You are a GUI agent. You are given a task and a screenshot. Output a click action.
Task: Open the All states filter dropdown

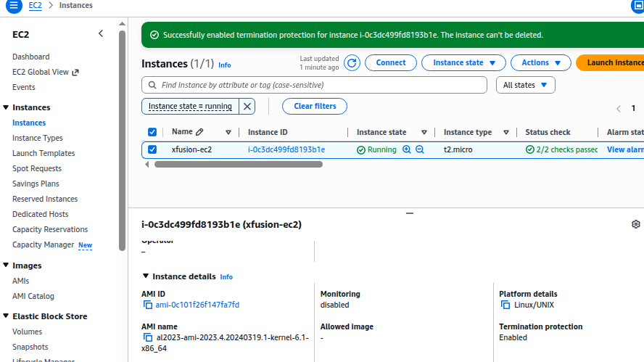pos(525,85)
